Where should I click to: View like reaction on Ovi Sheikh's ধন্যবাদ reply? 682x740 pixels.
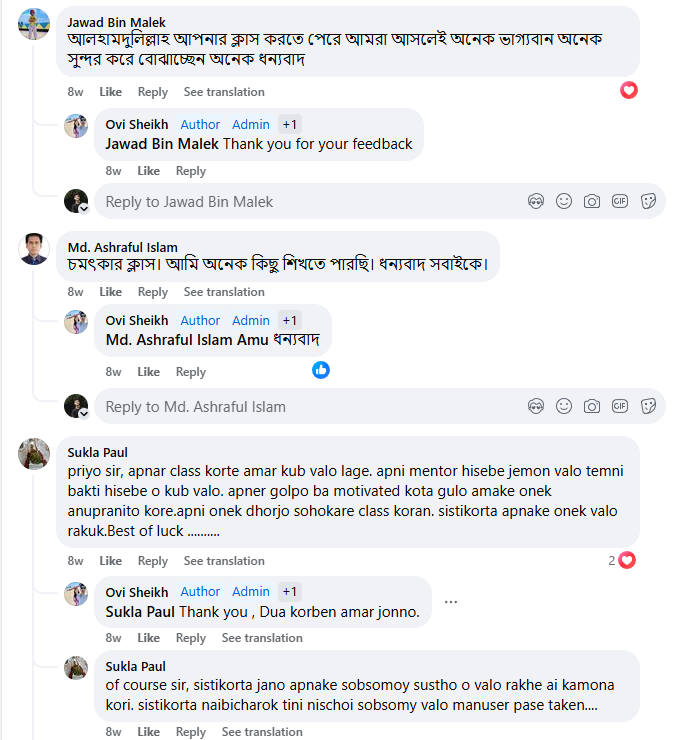(x=321, y=370)
